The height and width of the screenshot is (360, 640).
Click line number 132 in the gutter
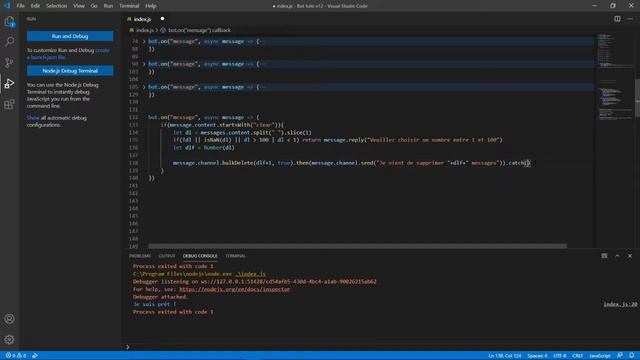[x=134, y=118]
